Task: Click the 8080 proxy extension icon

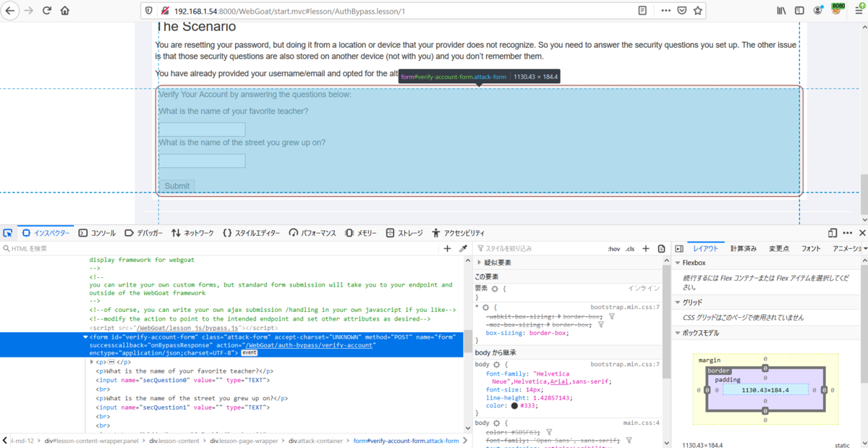Action: [838, 9]
